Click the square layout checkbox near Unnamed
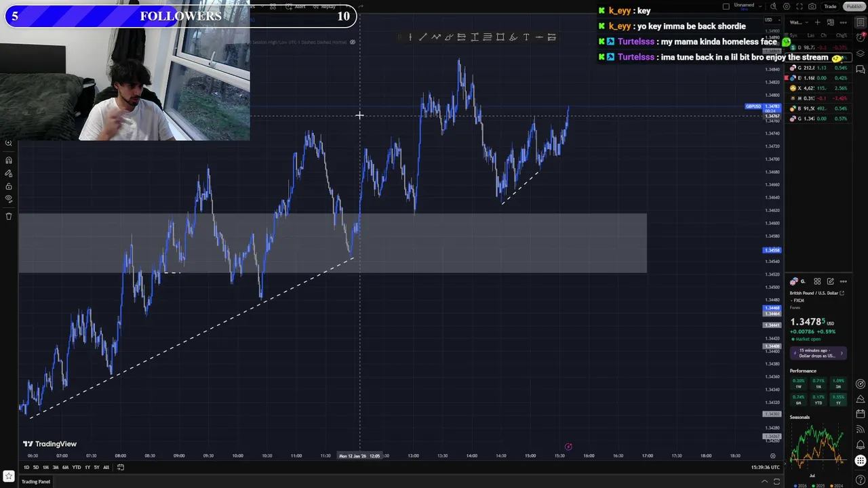868x488 pixels. click(x=726, y=7)
